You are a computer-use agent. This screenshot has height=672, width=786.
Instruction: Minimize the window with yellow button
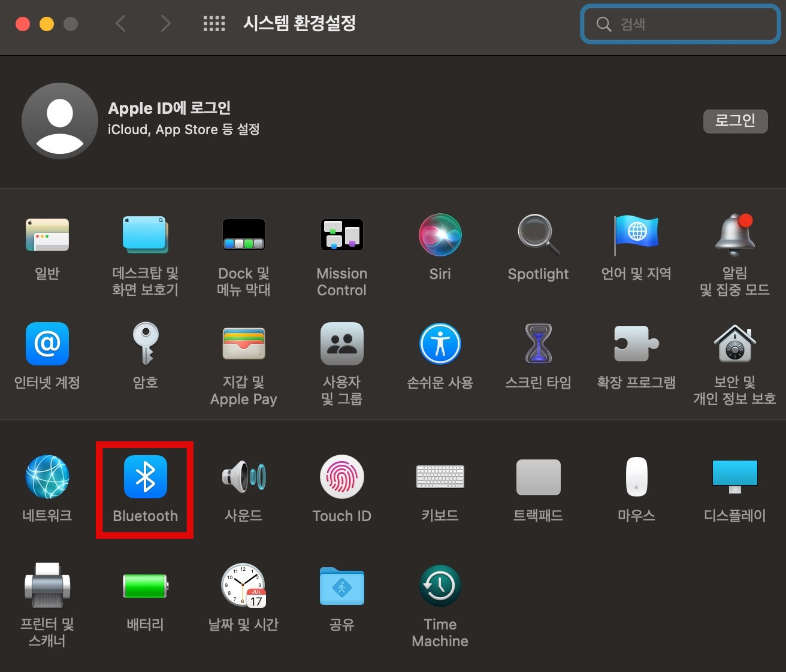tap(47, 24)
